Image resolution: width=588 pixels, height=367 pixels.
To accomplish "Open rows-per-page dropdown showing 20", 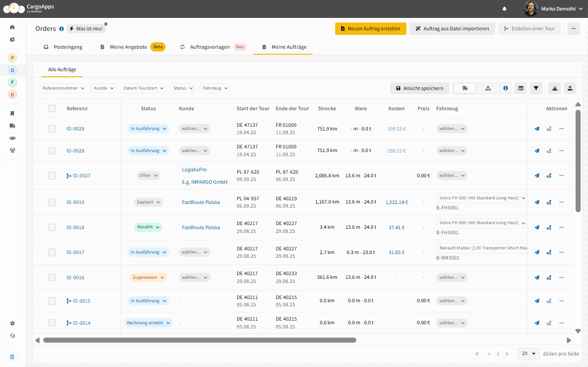I will click(529, 354).
